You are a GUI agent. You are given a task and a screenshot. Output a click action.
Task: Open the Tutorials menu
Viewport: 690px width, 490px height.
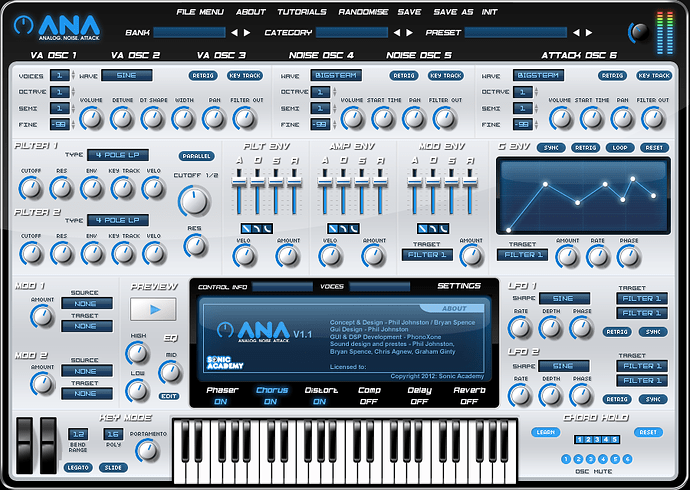click(x=302, y=12)
